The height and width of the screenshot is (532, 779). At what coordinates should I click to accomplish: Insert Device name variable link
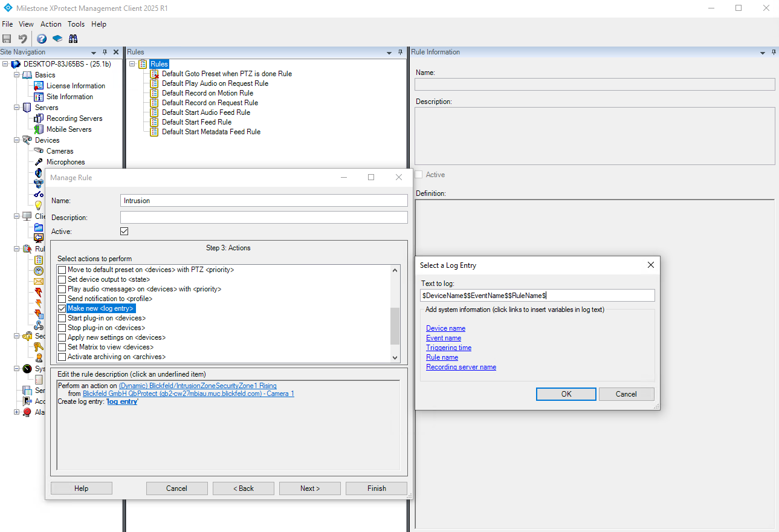[x=445, y=328]
